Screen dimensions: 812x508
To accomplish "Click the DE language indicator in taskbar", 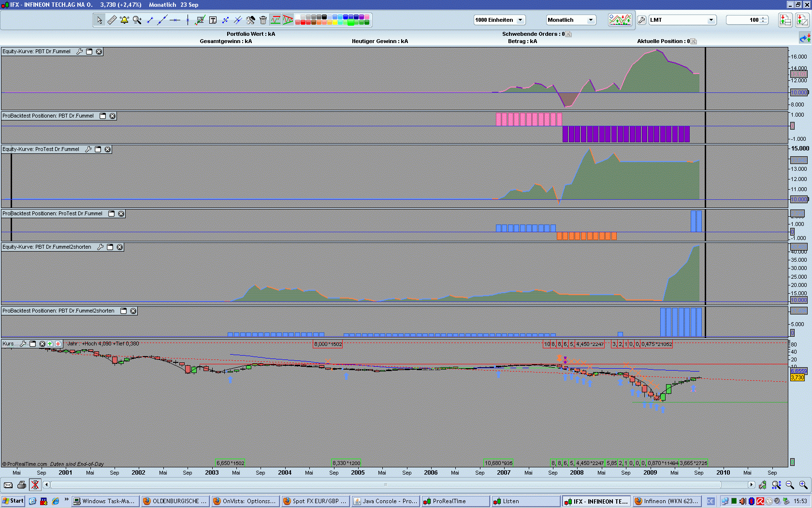I will click(710, 501).
